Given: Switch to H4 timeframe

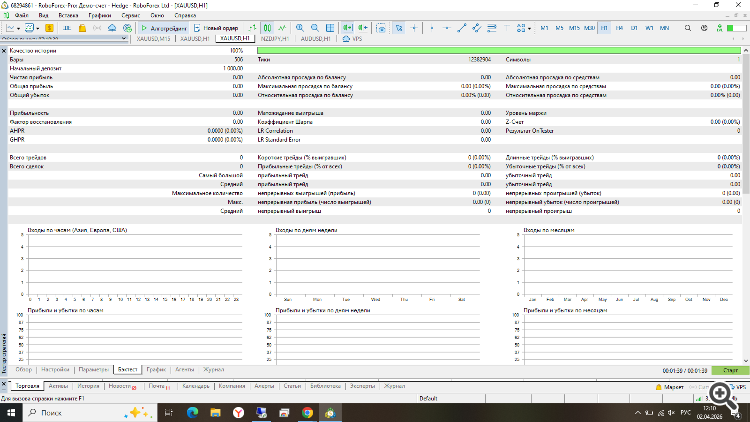Looking at the screenshot, I should pos(619,28).
